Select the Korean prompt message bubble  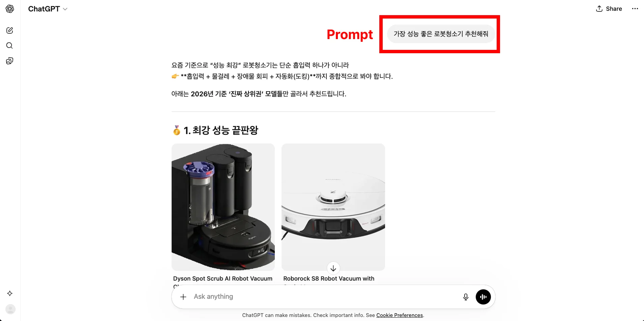click(441, 34)
